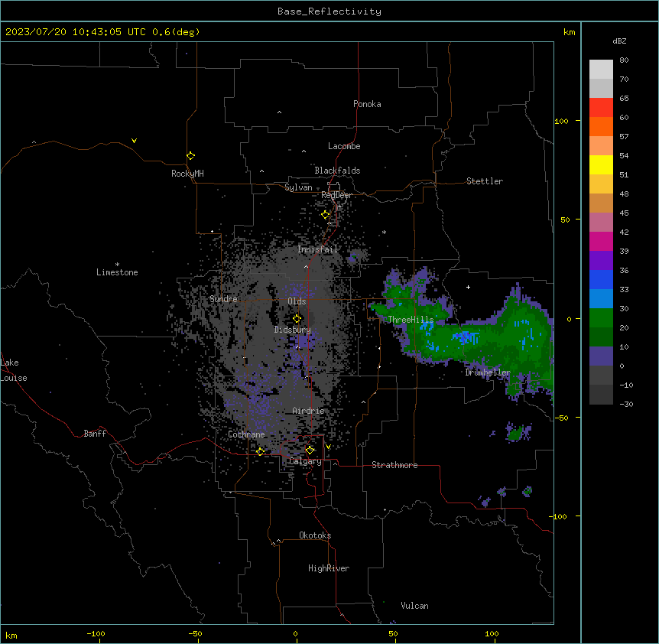Select the light gray 70-80 dBZ swatch
Image resolution: width=659 pixels, height=644 pixels.
pyautogui.click(x=601, y=70)
